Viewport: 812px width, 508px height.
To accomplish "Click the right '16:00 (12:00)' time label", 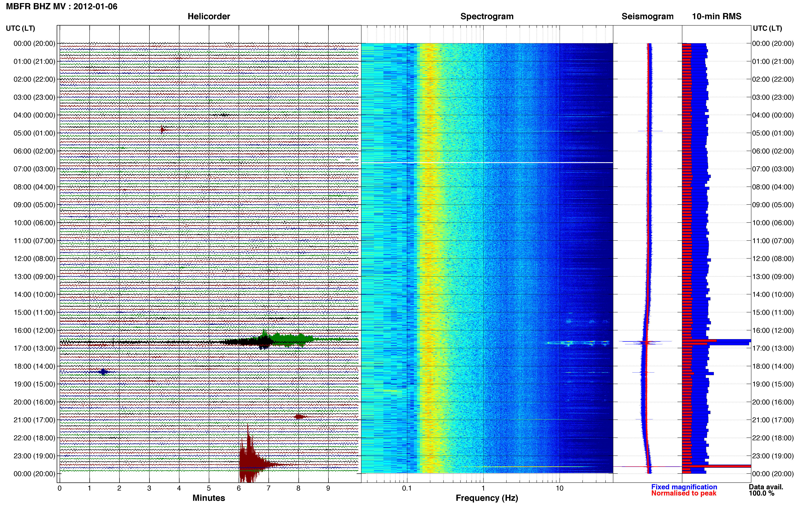I will (773, 330).
